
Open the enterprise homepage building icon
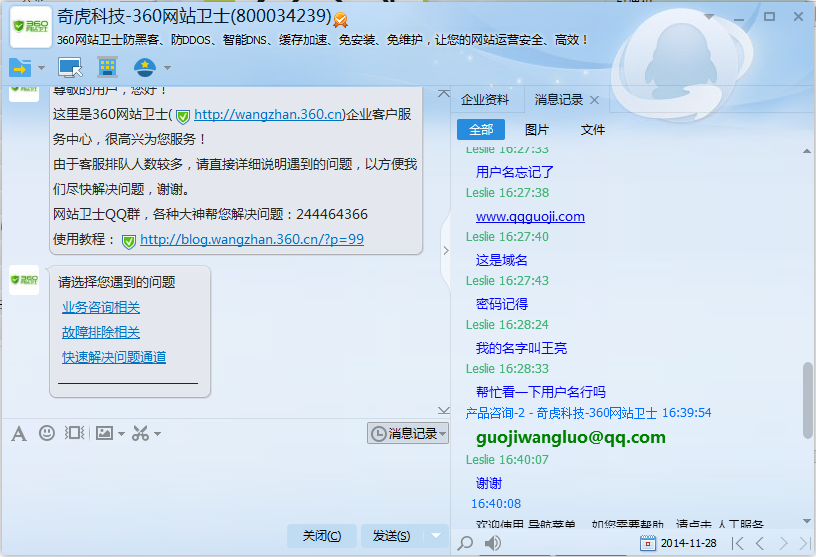(107, 67)
